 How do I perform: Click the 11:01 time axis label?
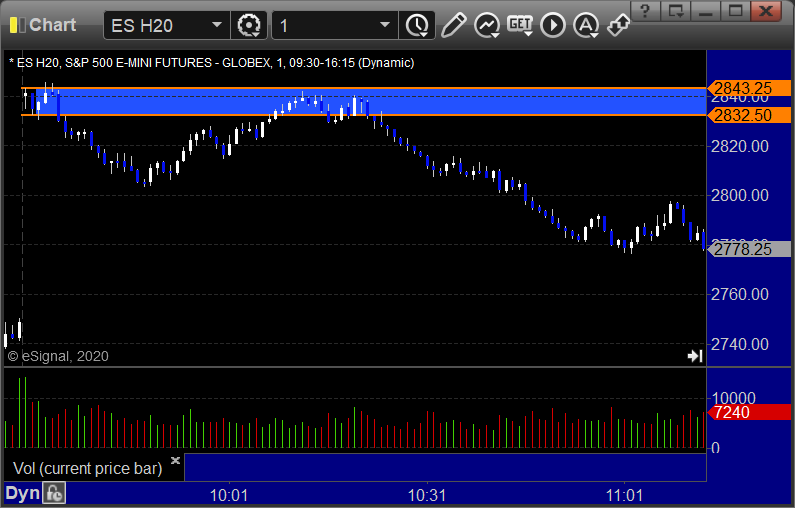click(624, 495)
